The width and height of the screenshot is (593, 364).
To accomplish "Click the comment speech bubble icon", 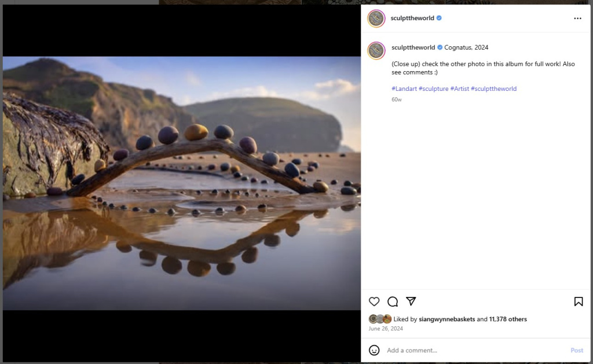I will click(x=393, y=302).
